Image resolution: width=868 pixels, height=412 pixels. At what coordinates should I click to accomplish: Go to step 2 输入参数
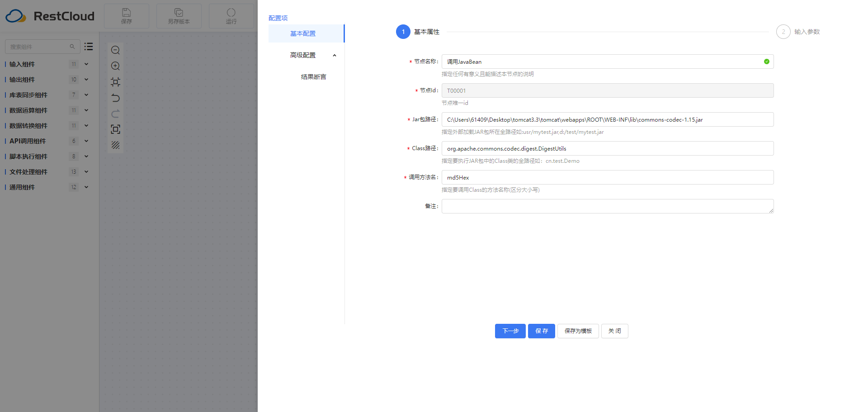[x=798, y=32]
